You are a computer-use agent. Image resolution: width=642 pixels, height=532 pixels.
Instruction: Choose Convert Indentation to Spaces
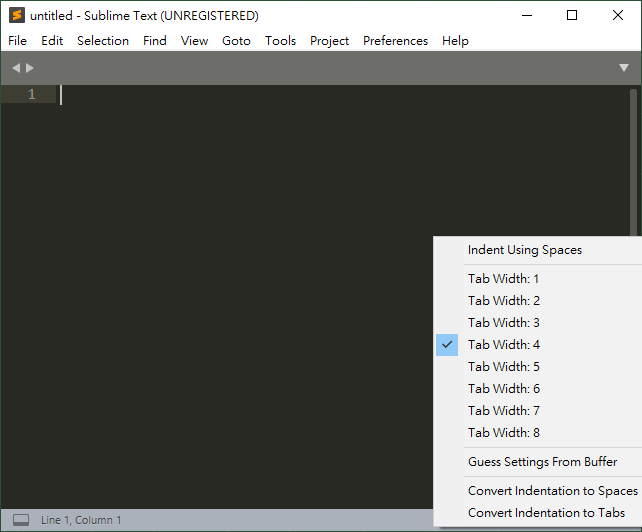[538, 491]
